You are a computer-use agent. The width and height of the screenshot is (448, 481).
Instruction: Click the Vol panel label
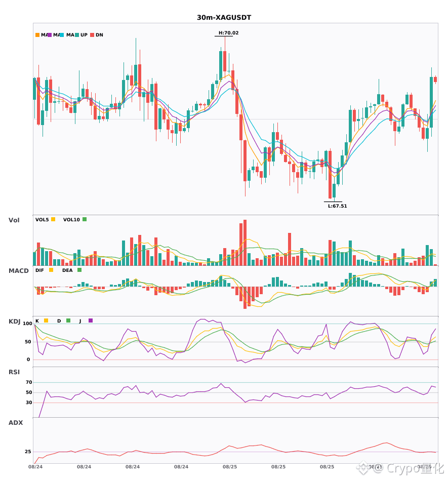coord(14,220)
